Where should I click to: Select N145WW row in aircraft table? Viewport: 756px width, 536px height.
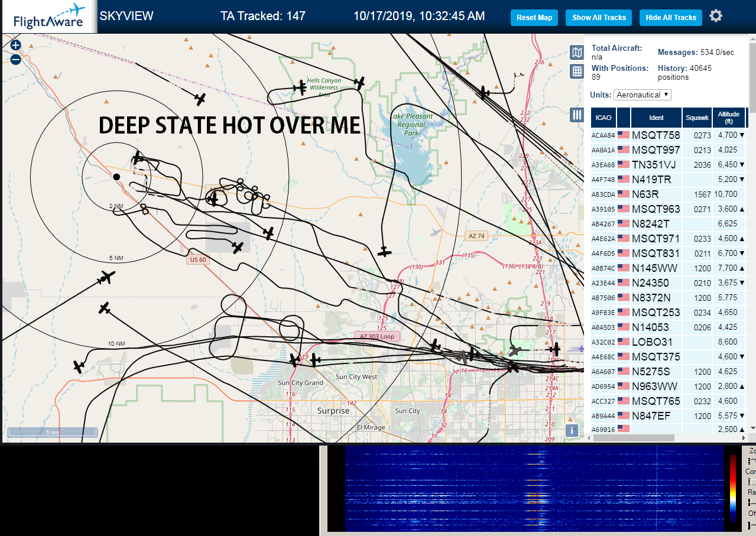(669, 268)
